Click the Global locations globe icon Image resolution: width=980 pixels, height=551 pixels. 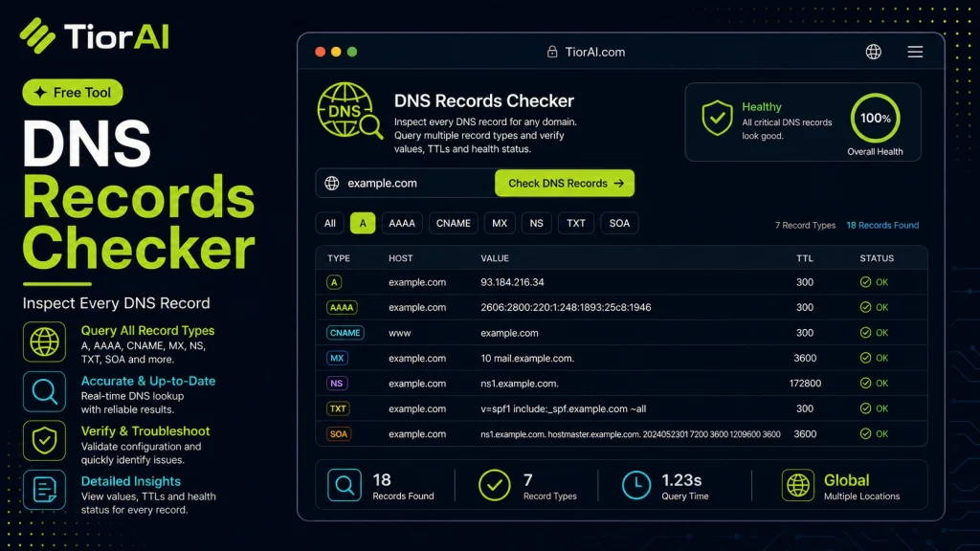[x=798, y=485]
